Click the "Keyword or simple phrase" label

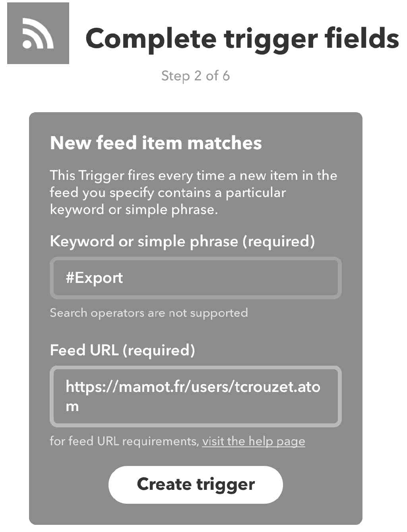(144, 241)
